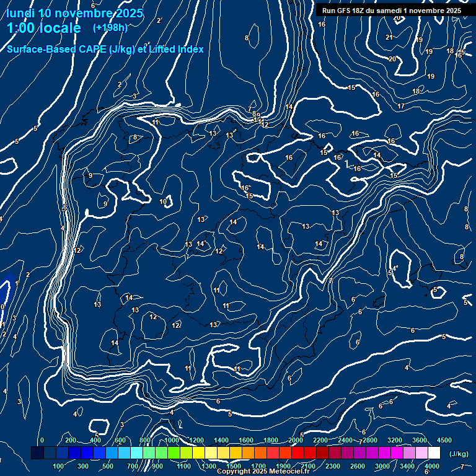Select the yellow swatch near 1300

[x=211, y=454]
